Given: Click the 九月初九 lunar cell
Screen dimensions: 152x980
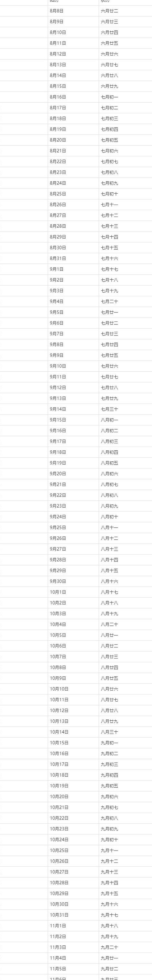Looking at the screenshot, I should pos(125,828).
